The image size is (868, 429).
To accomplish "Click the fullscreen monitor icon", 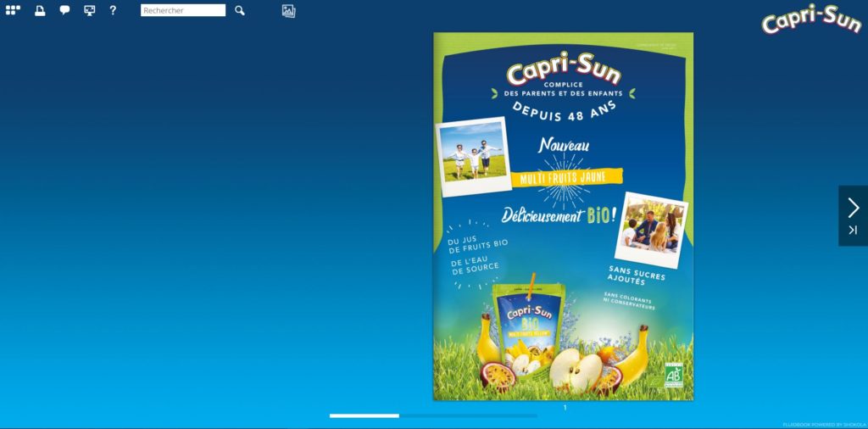I will (89, 10).
